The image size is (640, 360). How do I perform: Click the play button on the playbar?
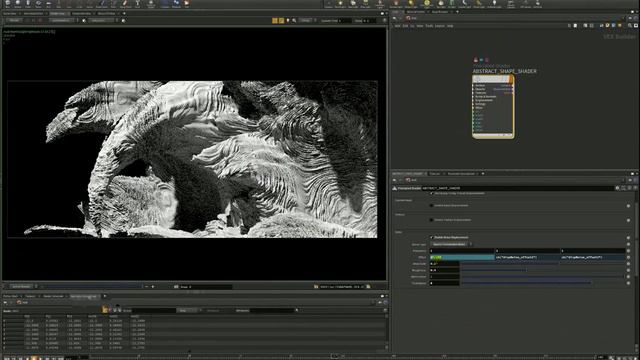click(34, 358)
